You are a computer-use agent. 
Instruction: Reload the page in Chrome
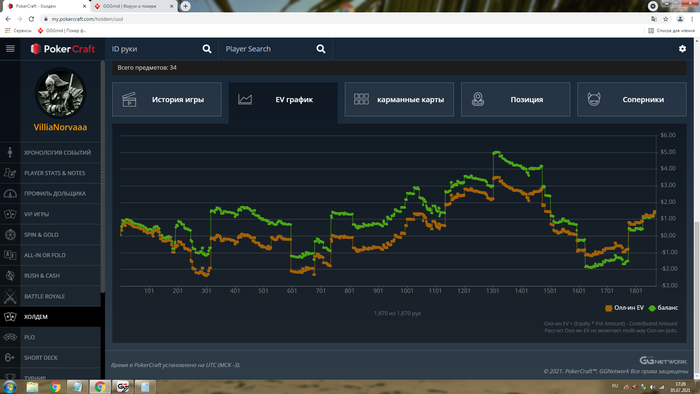click(31, 19)
